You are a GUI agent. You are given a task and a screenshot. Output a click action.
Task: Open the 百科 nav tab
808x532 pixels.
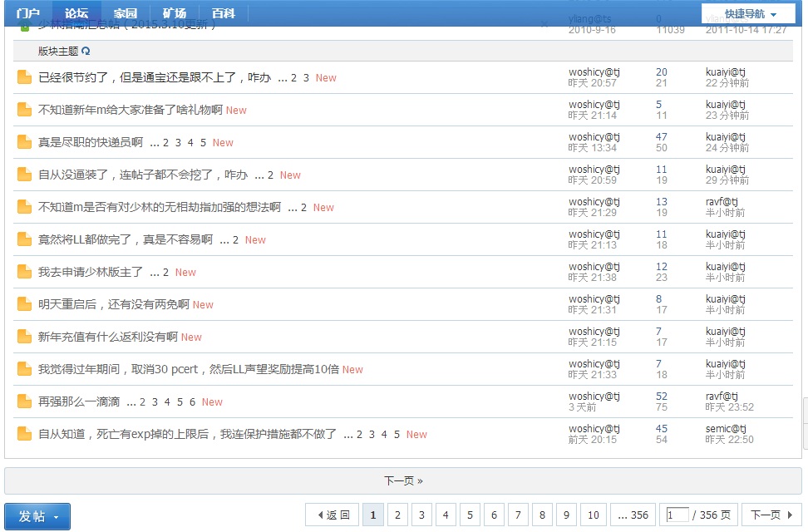click(223, 13)
